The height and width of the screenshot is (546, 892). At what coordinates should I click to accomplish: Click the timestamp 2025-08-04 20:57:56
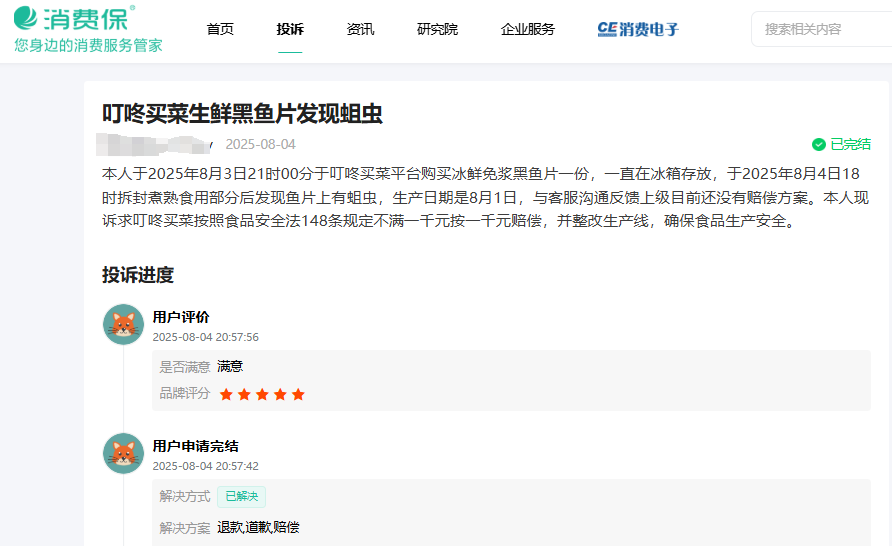point(205,337)
